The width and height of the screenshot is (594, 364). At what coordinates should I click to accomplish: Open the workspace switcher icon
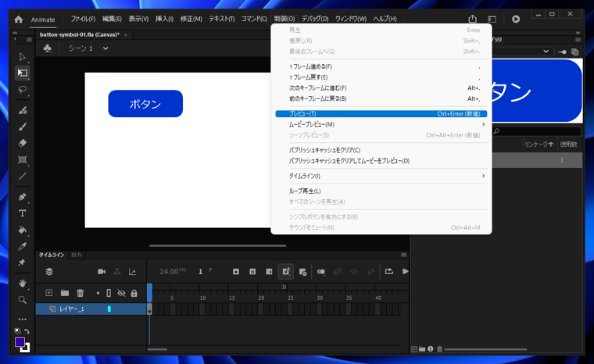point(492,19)
